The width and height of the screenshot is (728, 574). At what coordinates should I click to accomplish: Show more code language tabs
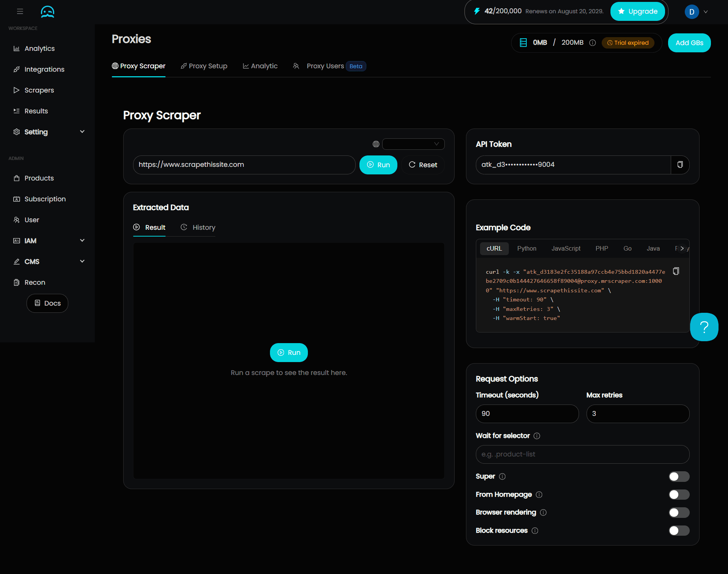pos(682,249)
